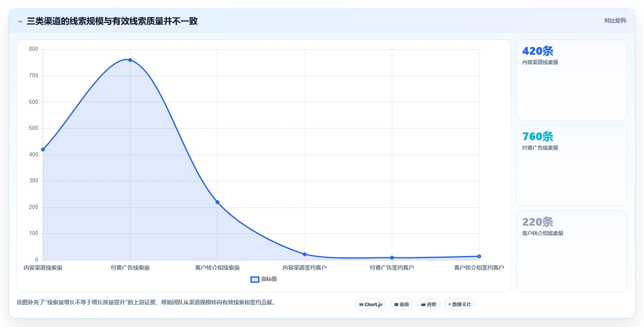Click the 对比矩阵 label in header
Image resolution: width=644 pixels, height=327 pixels.
click(615, 21)
